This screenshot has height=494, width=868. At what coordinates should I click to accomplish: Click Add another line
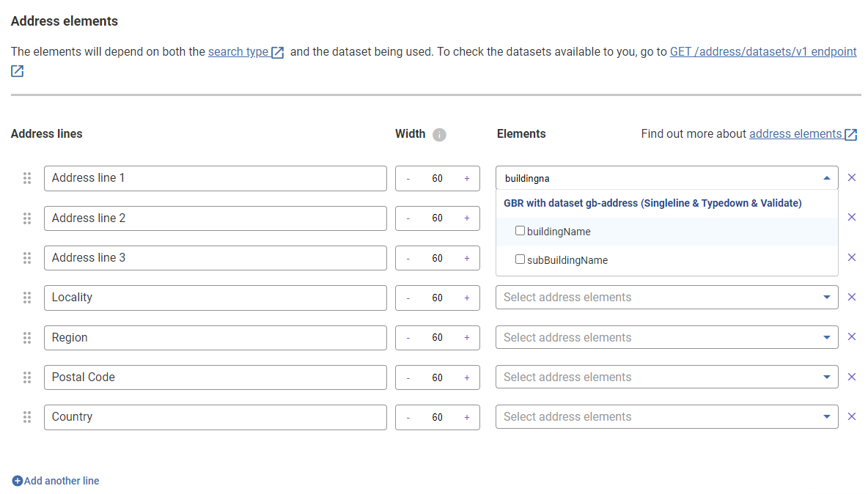click(61, 481)
